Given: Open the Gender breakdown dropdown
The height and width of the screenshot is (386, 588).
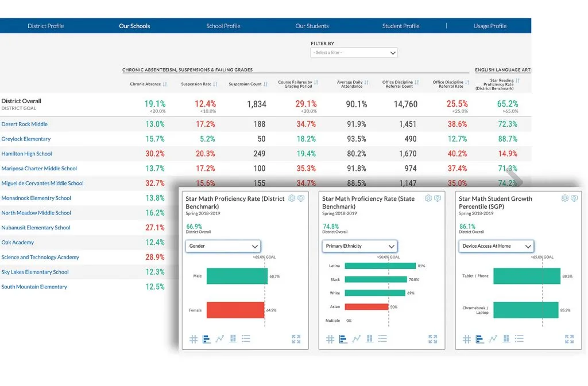Looking at the screenshot, I should pos(223,245).
